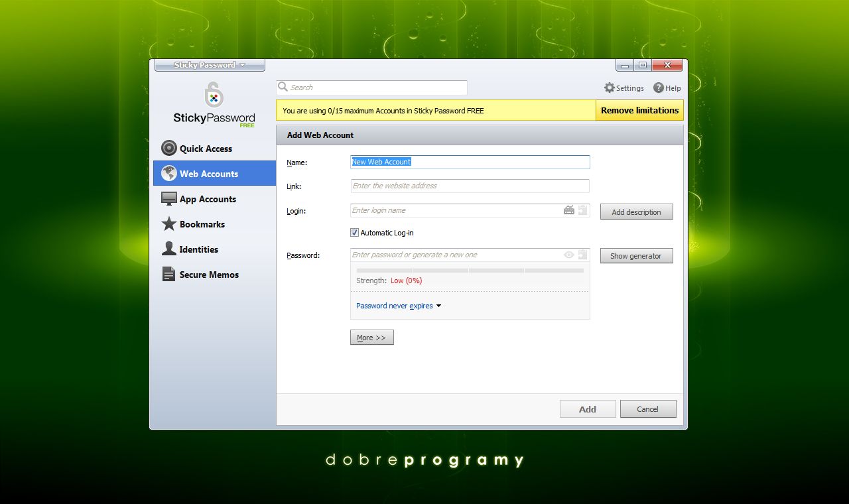This screenshot has height=504, width=849.
Task: Click copy icon in Password field
Action: 582,255
